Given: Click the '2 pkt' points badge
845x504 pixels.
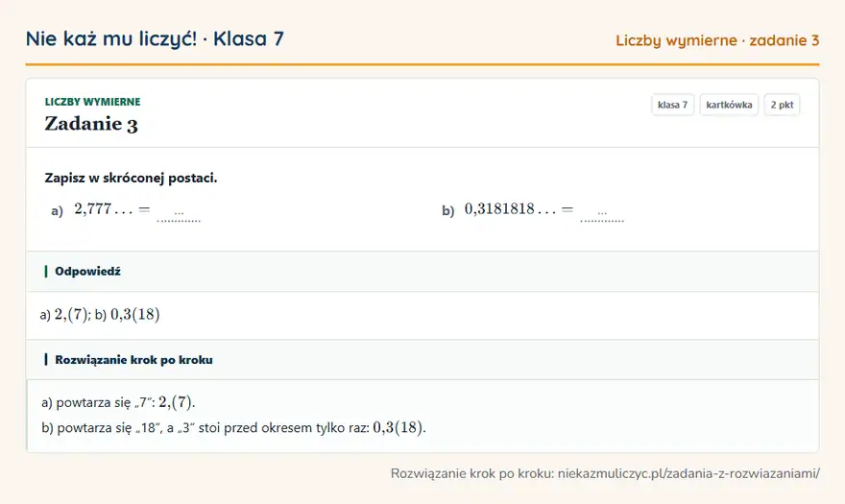Looking at the screenshot, I should tap(782, 105).
